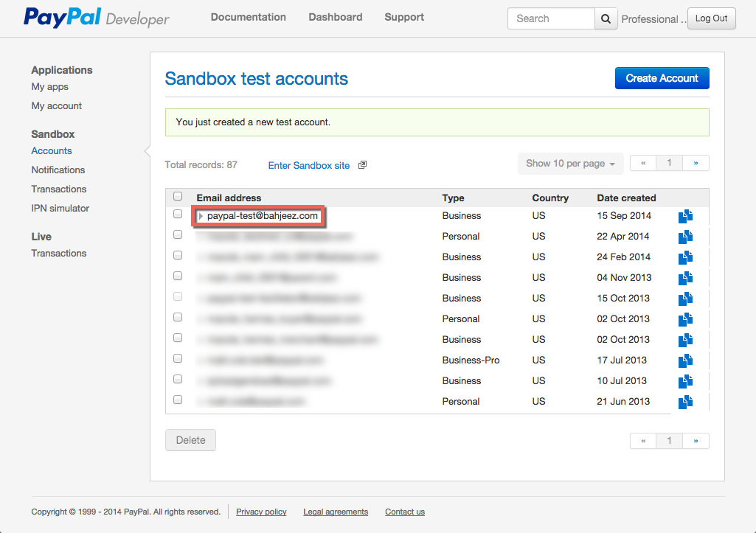This screenshot has height=533, width=756.
Task: Click the external-window icon beside Enter Sandbox site
Action: point(363,165)
